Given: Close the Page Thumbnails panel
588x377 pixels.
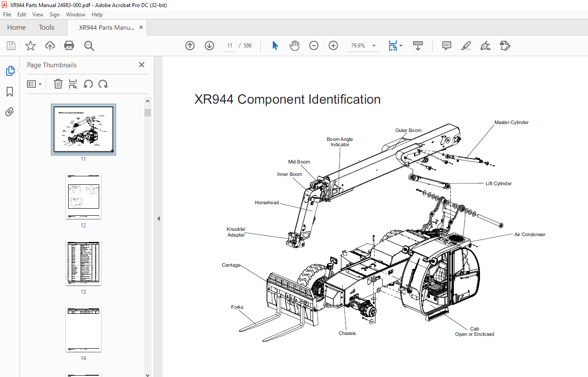Looking at the screenshot, I should click(x=142, y=65).
